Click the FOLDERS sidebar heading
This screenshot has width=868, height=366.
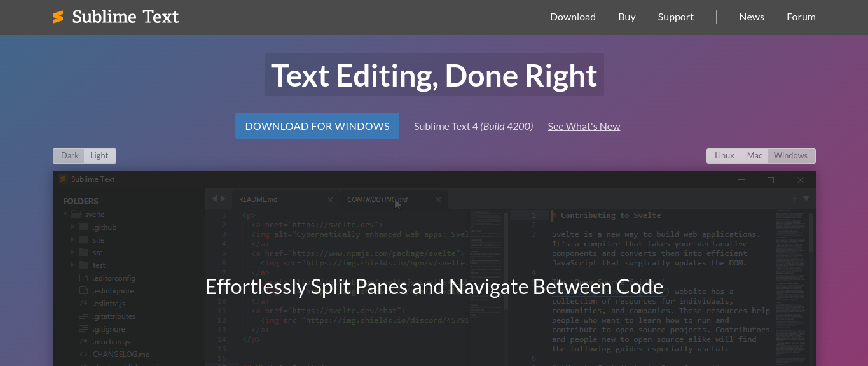(81, 201)
